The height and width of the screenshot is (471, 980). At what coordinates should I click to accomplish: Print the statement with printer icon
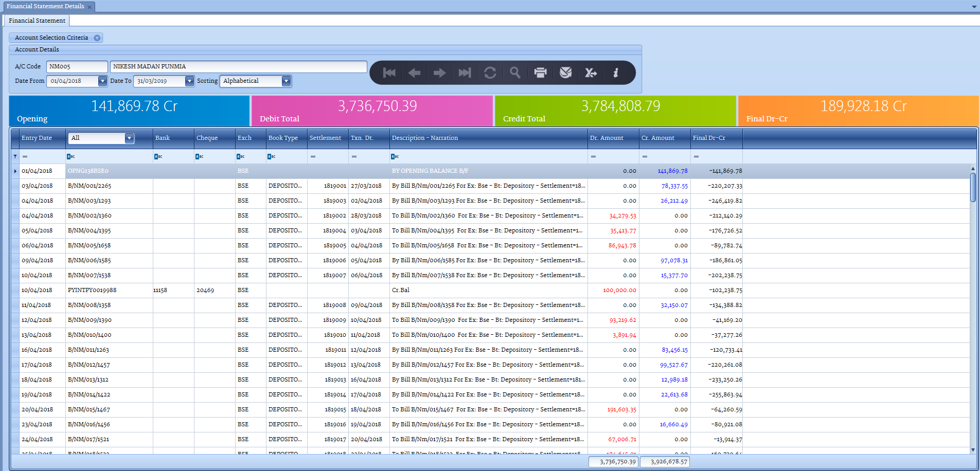pyautogui.click(x=540, y=73)
